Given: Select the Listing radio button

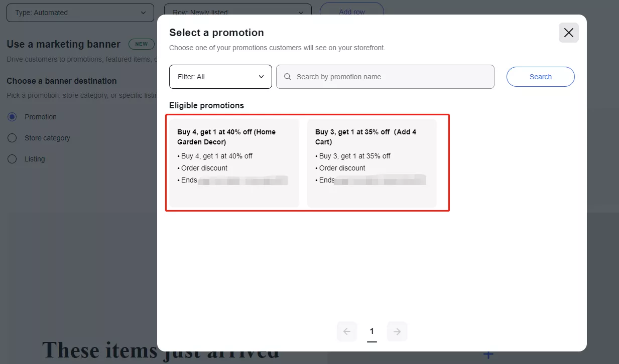Looking at the screenshot, I should pos(12,159).
